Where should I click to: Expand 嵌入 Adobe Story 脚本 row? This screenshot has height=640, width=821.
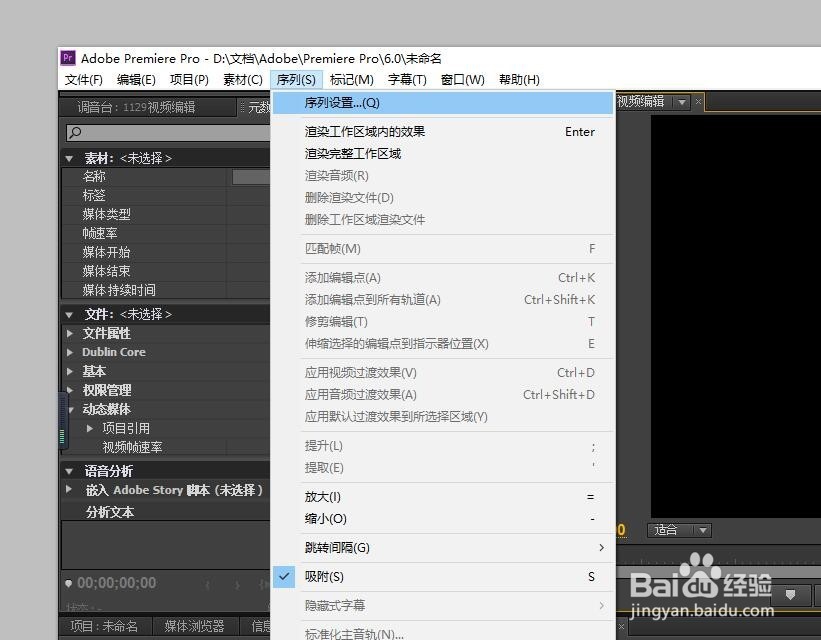(x=69, y=489)
